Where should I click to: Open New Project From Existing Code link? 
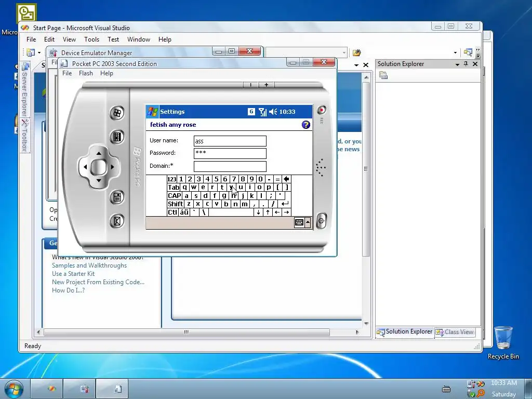click(98, 282)
